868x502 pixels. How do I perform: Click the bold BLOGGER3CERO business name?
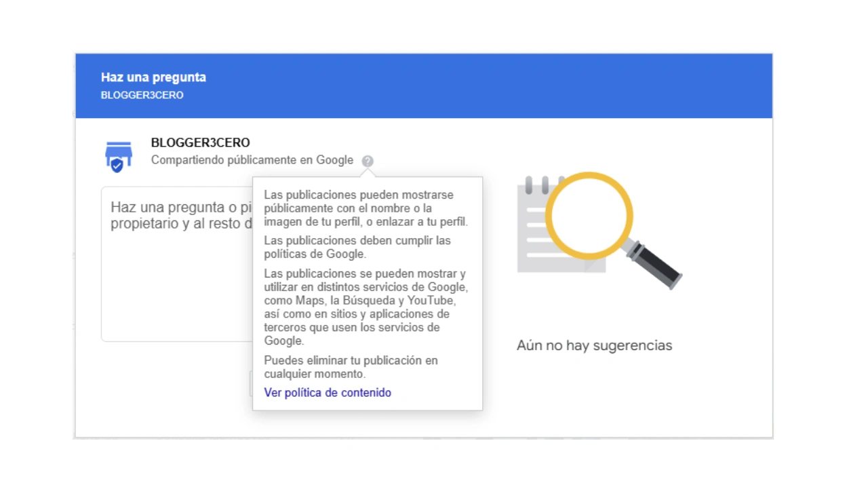pos(201,143)
